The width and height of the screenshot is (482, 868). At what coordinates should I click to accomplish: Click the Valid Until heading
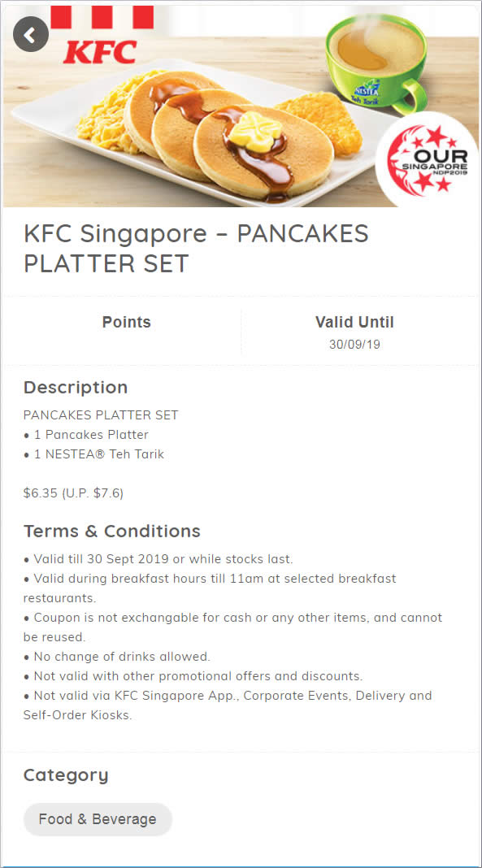pyautogui.click(x=354, y=322)
